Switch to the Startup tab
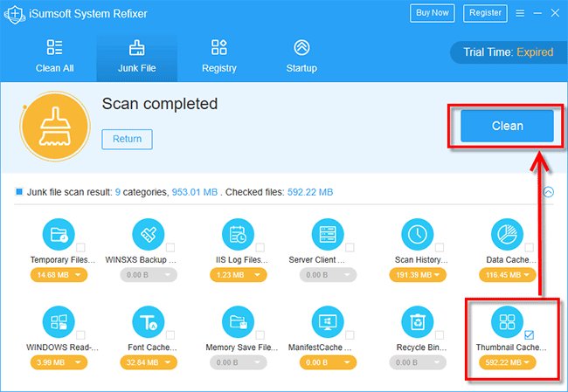 click(301, 57)
